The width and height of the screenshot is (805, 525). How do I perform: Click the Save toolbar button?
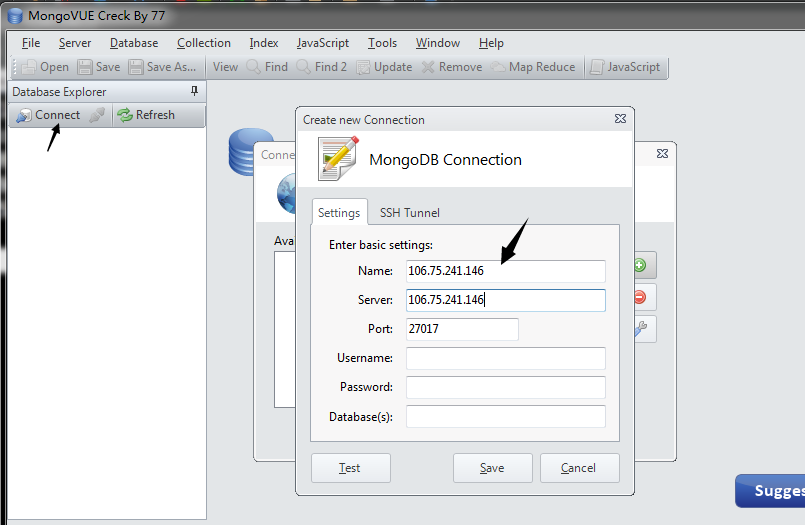coord(99,67)
